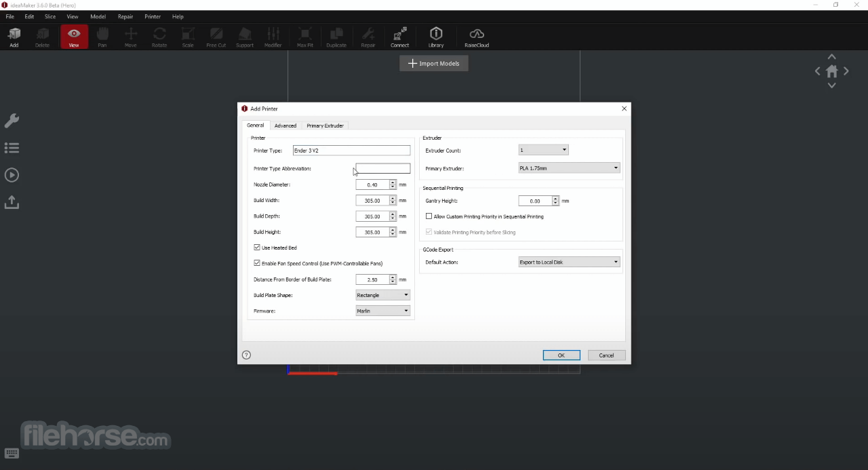Select the View tool

[x=74, y=37]
